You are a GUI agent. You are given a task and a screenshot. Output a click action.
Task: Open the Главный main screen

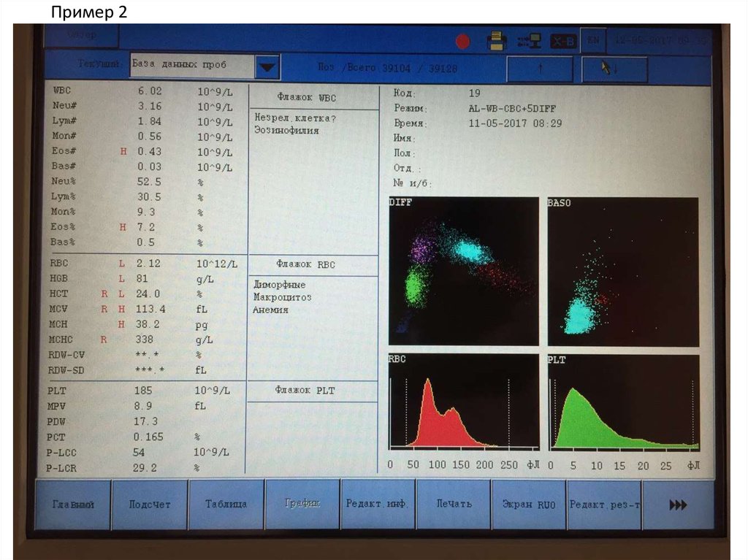[73, 505]
